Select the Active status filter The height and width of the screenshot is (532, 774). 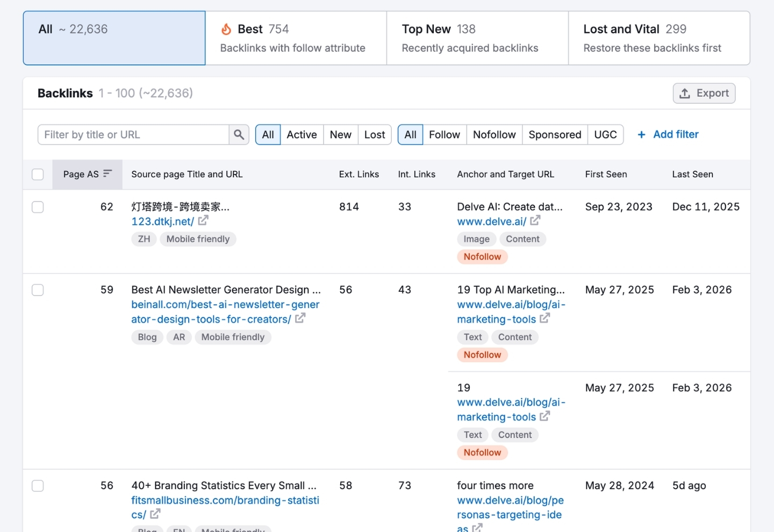(x=302, y=135)
